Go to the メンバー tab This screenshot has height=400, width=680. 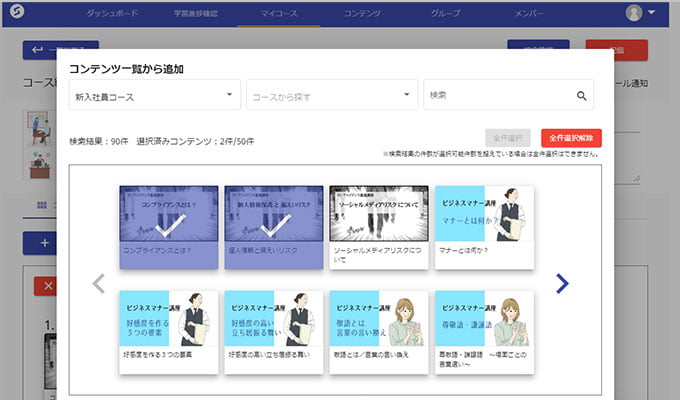coord(529,13)
